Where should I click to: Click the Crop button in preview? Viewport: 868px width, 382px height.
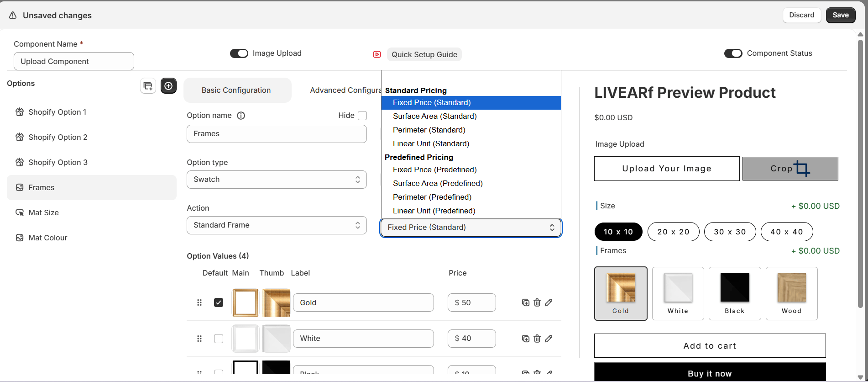pos(790,169)
